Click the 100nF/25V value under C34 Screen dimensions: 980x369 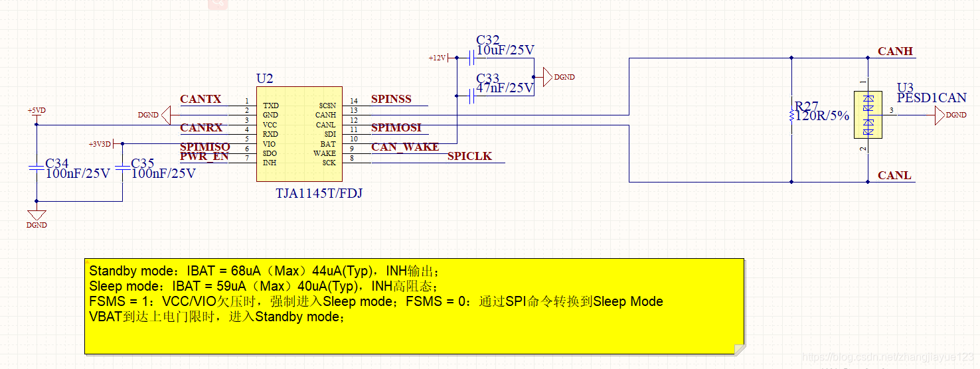pos(78,174)
